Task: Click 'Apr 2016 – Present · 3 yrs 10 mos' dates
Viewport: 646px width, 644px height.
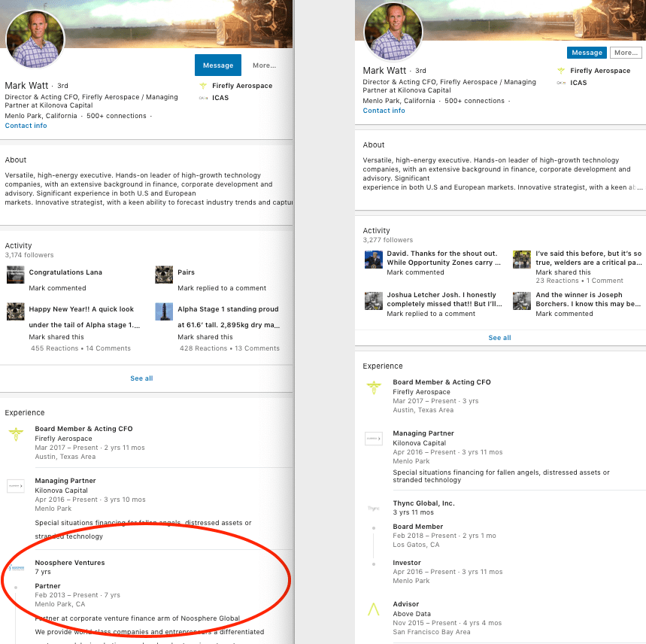Action: click(x=90, y=500)
